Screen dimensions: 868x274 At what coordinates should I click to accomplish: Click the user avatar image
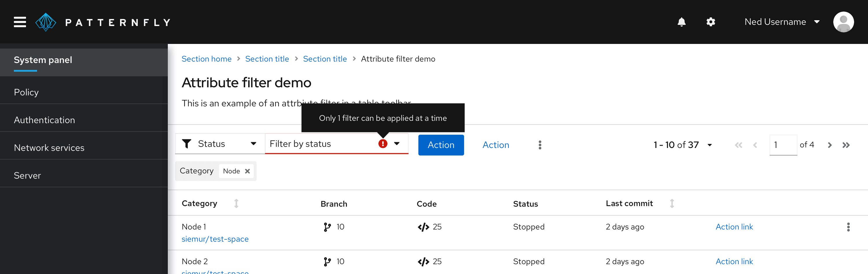click(x=843, y=22)
